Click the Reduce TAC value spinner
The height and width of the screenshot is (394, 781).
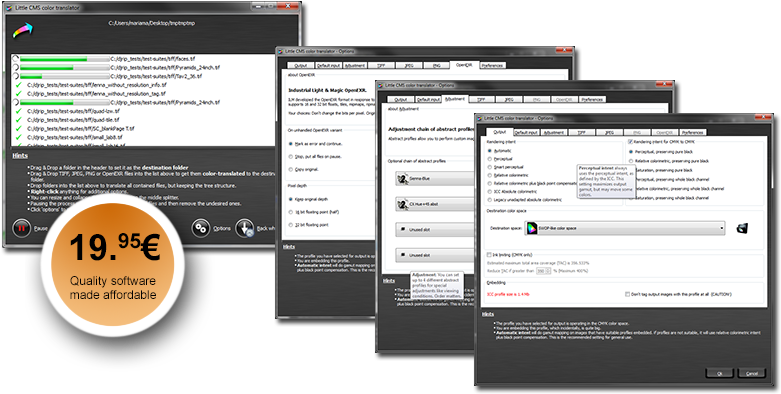543,271
